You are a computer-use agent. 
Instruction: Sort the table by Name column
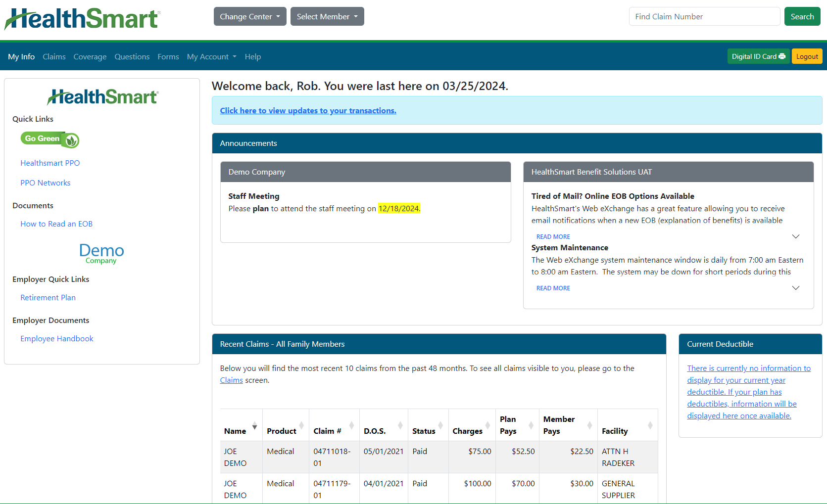coord(241,425)
